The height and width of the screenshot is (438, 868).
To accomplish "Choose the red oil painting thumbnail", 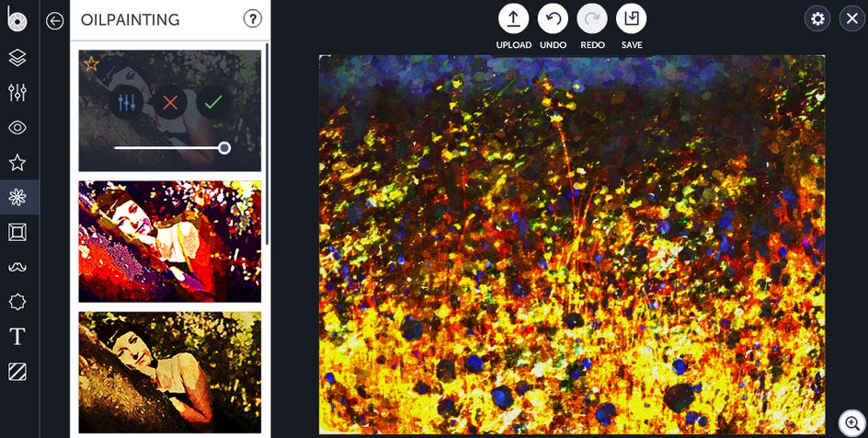I will coord(170,241).
